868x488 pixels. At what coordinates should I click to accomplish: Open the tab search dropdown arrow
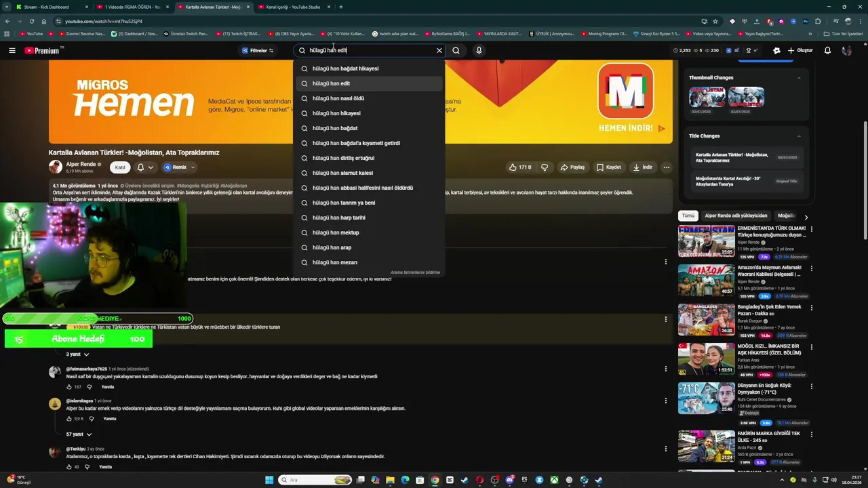pos(7,7)
